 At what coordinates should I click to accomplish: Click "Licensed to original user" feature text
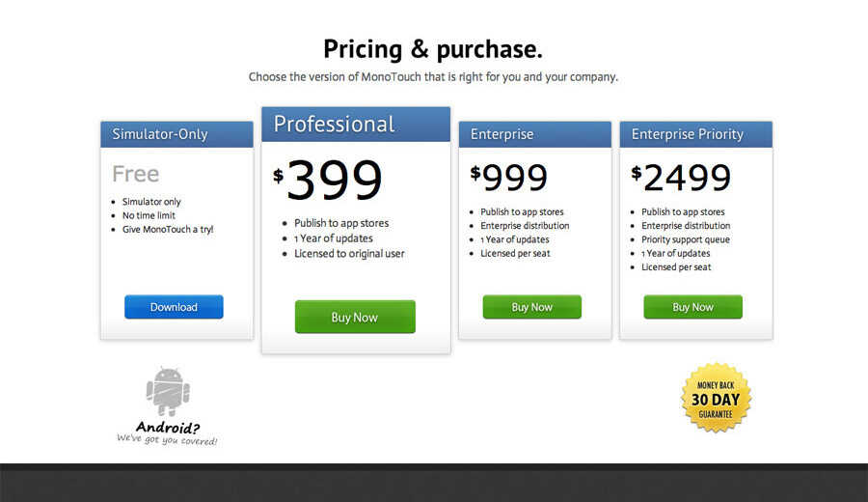349,254
